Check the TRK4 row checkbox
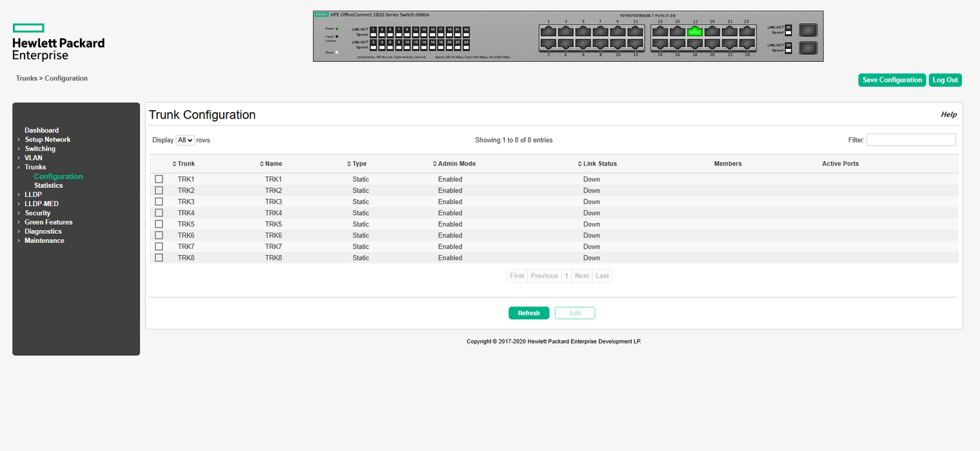 (159, 213)
